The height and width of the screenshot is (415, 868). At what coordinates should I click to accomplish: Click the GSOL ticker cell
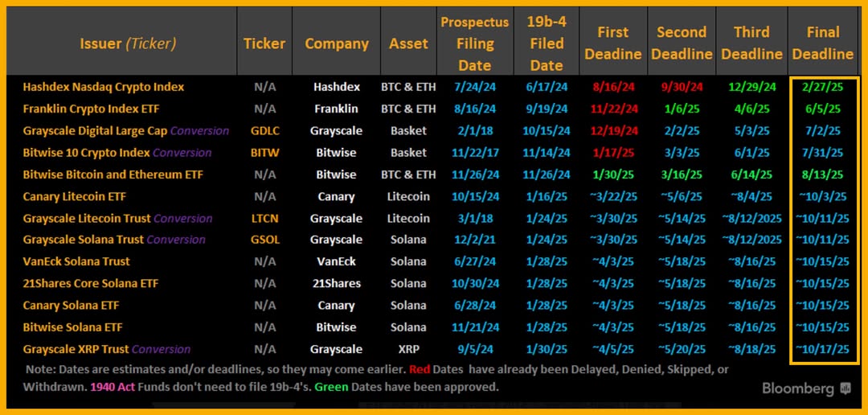click(264, 240)
